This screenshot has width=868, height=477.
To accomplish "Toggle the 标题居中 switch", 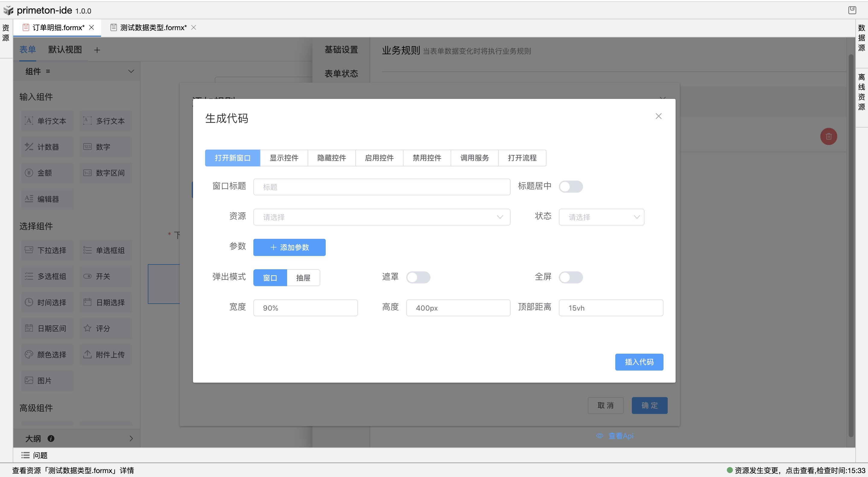I will [x=570, y=187].
